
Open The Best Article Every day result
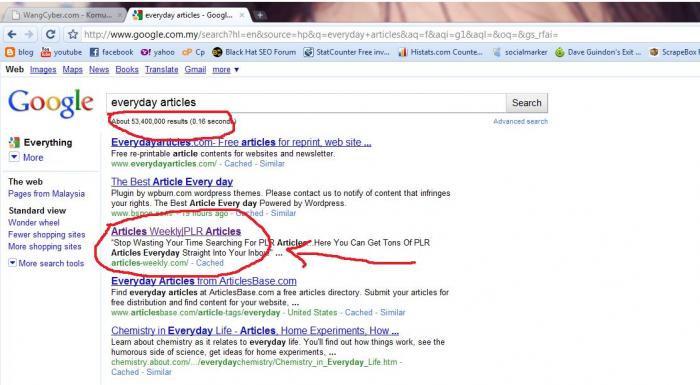[172, 182]
